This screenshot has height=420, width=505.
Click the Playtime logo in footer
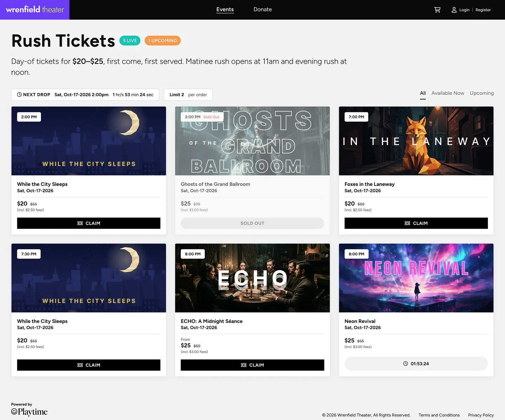(x=29, y=412)
